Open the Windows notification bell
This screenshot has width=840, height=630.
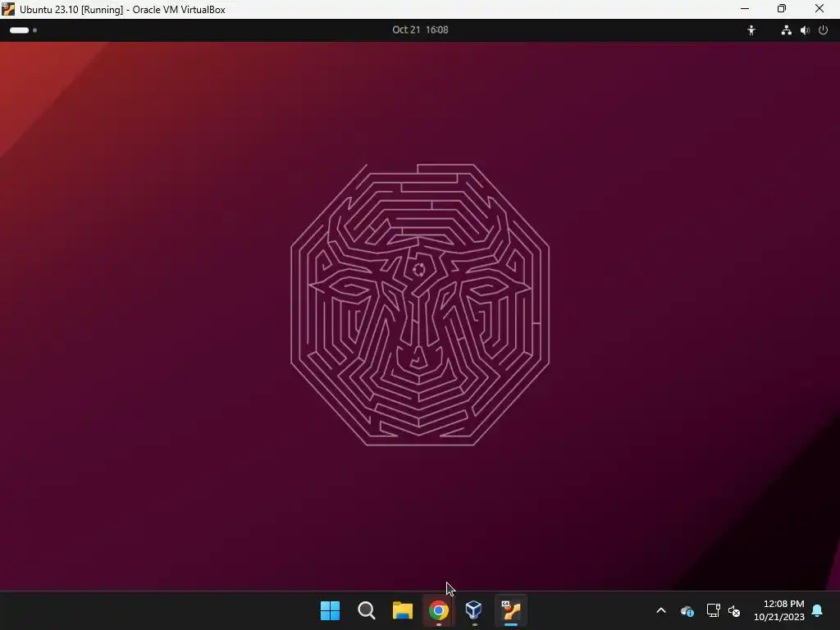818,610
